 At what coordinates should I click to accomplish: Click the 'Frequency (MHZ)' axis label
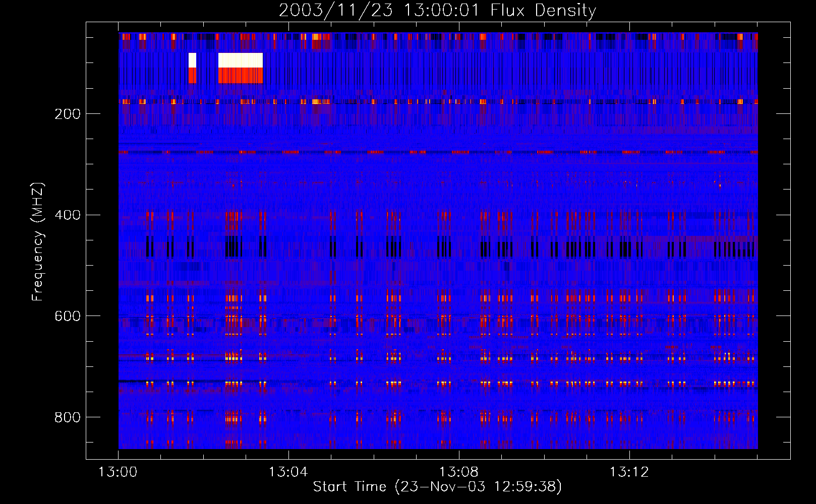(37, 242)
